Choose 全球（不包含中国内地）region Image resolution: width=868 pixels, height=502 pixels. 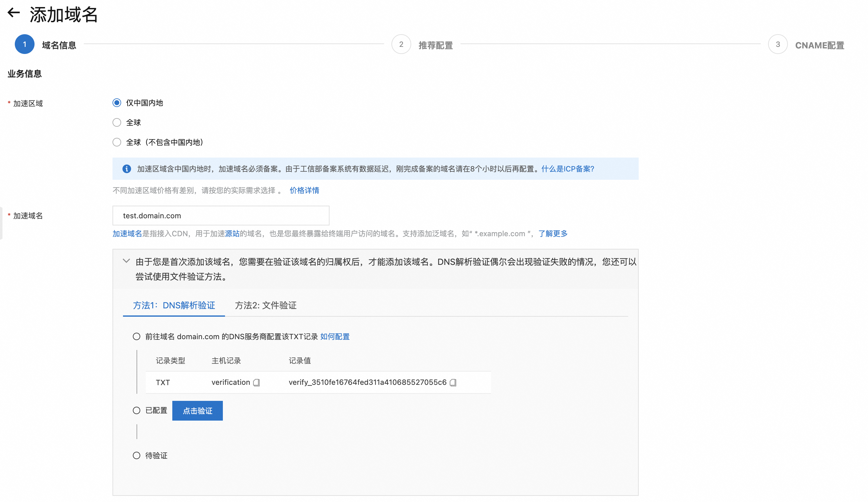[x=117, y=142]
